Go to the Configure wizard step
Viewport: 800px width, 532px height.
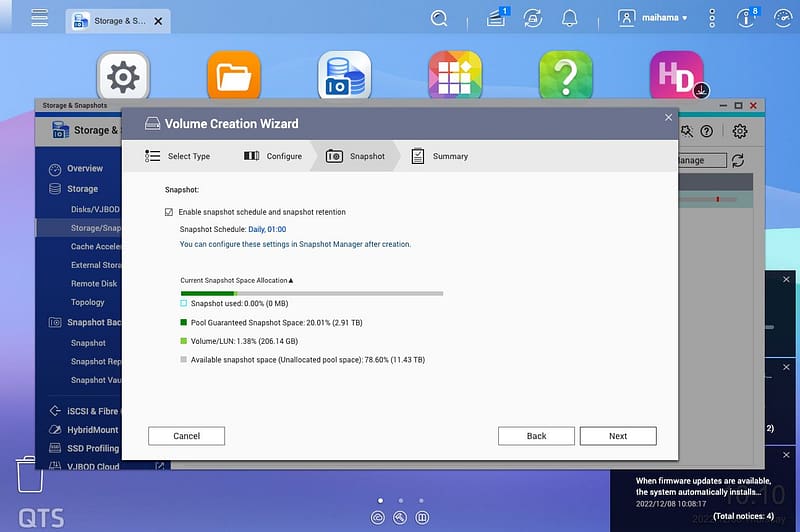(x=273, y=156)
